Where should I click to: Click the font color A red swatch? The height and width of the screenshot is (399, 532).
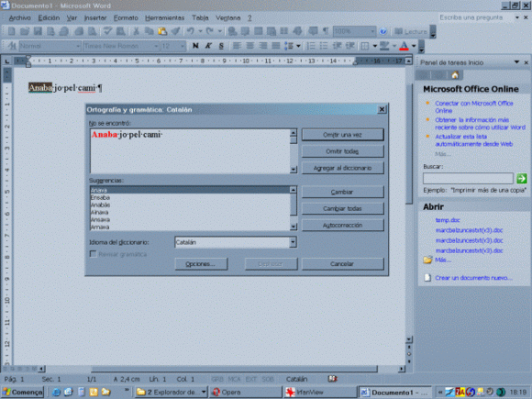(x=404, y=46)
